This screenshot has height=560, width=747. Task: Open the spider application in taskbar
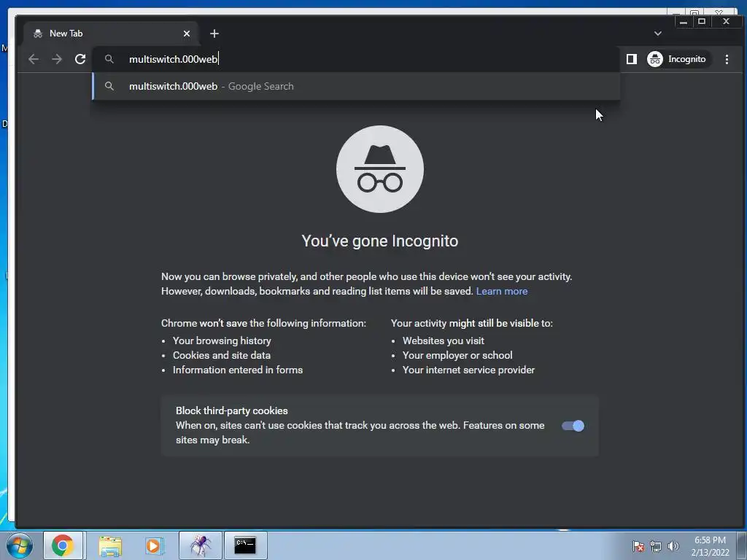coord(201,545)
